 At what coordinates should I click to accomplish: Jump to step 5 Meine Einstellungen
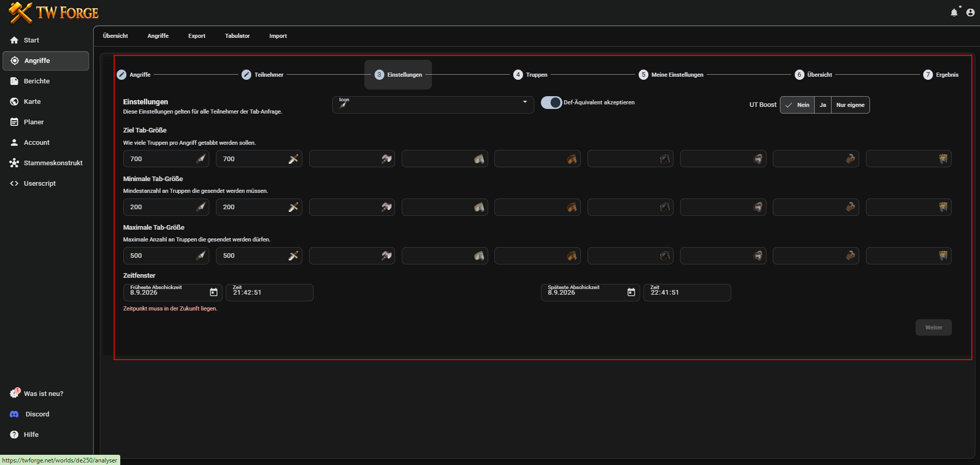(x=671, y=75)
